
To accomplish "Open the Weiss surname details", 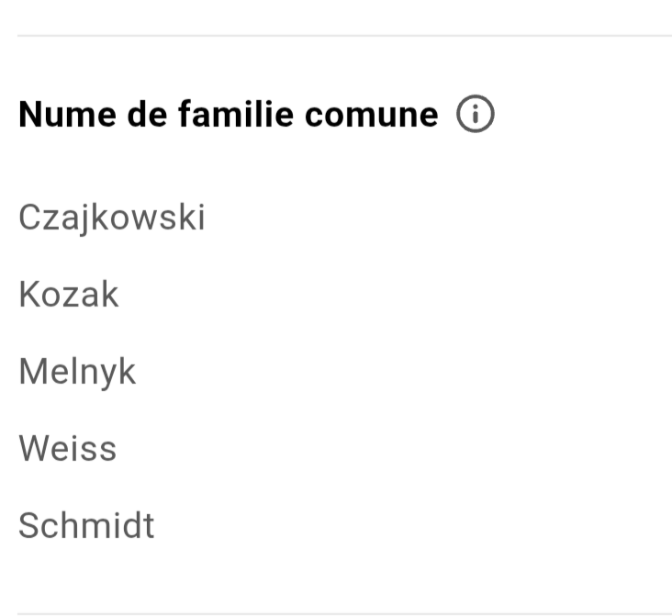I will click(x=68, y=450).
